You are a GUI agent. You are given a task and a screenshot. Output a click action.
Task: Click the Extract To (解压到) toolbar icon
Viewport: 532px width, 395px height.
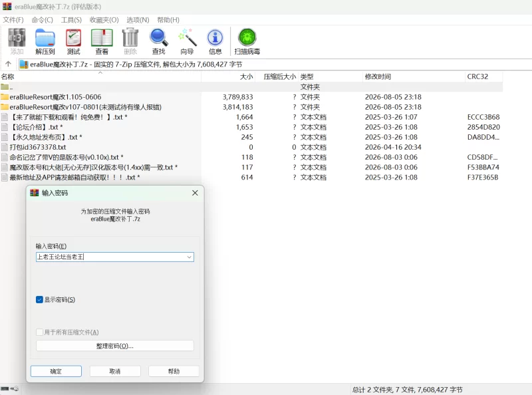pyautogui.click(x=45, y=38)
